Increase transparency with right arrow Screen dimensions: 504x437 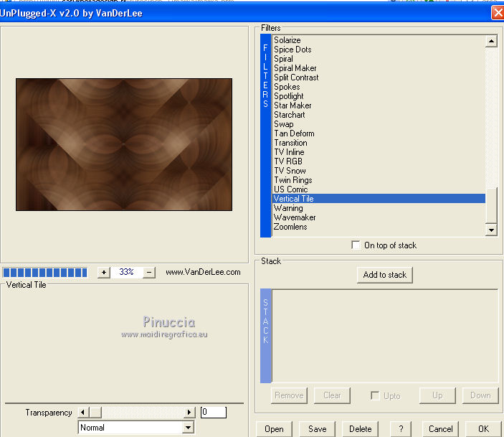point(189,412)
